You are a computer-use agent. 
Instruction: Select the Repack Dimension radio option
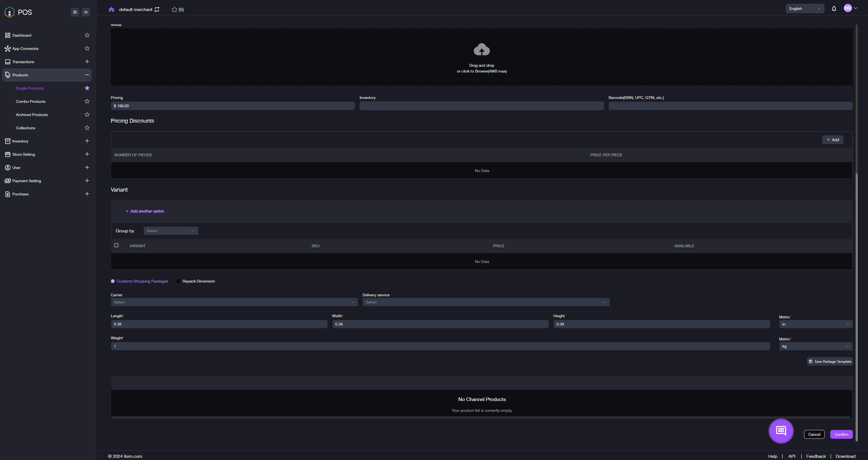click(178, 281)
